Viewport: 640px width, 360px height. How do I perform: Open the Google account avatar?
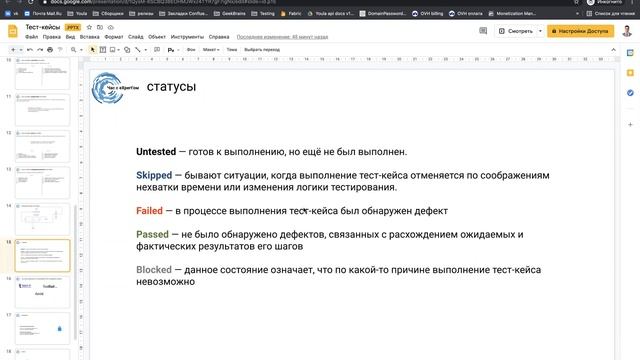pos(627,31)
